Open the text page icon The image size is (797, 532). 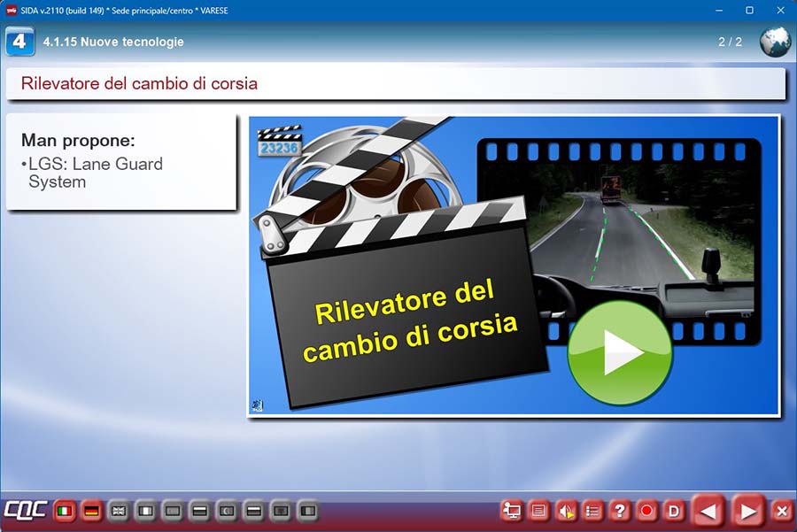tap(538, 511)
